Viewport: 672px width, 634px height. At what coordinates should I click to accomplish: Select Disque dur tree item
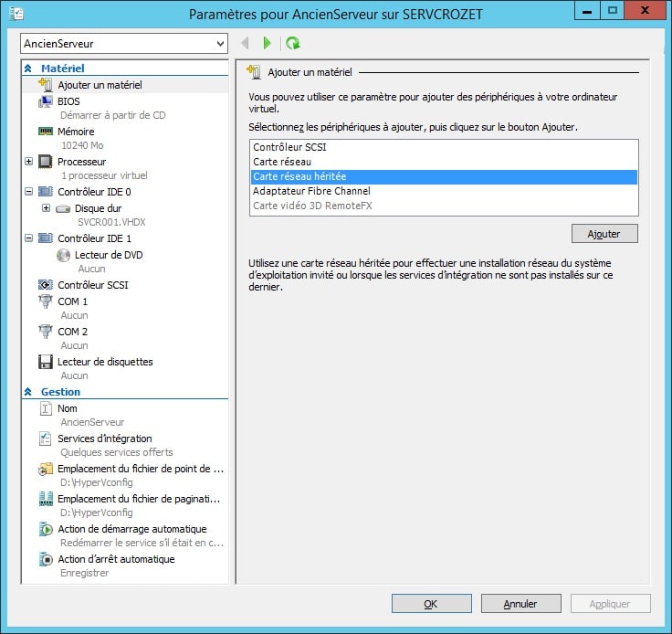(98, 208)
